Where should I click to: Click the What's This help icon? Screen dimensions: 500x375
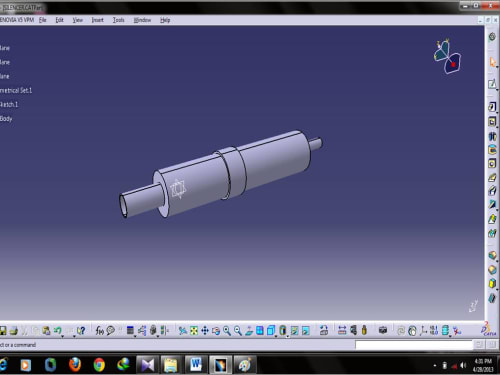[81, 331]
